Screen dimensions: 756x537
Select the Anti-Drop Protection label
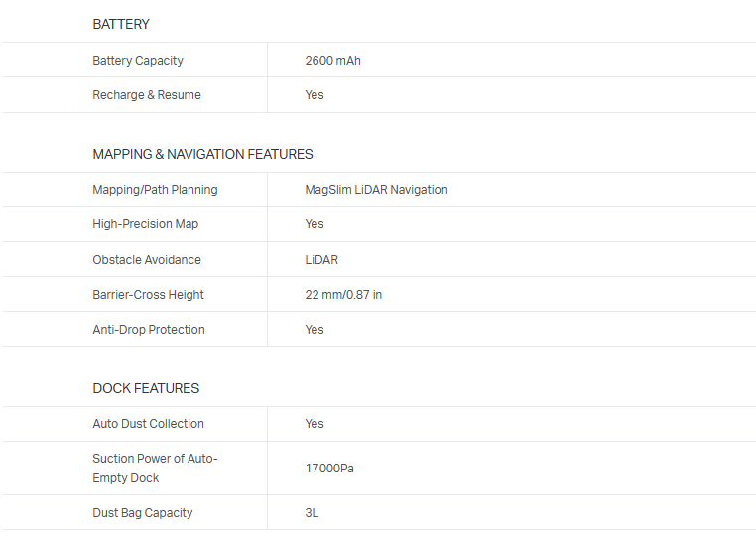[x=149, y=330]
